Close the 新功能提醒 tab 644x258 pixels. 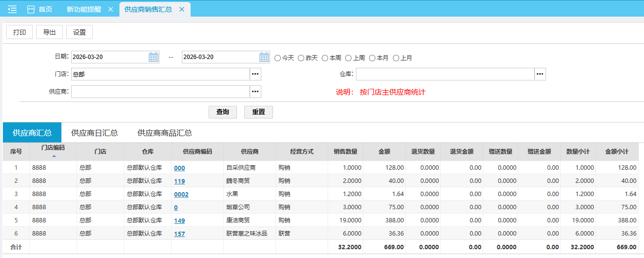(x=110, y=9)
